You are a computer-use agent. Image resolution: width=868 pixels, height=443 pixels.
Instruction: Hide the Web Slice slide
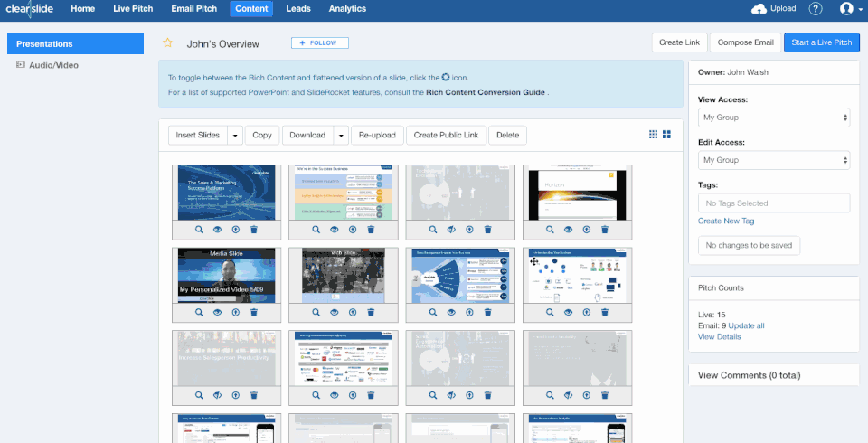pyautogui.click(x=334, y=312)
